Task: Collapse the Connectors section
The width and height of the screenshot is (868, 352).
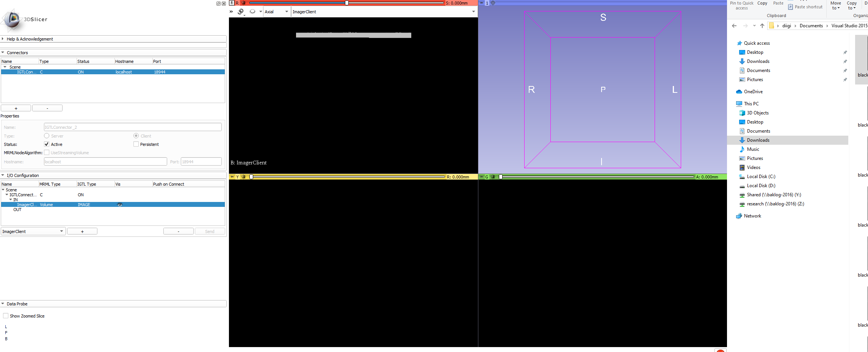Action: click(3, 52)
